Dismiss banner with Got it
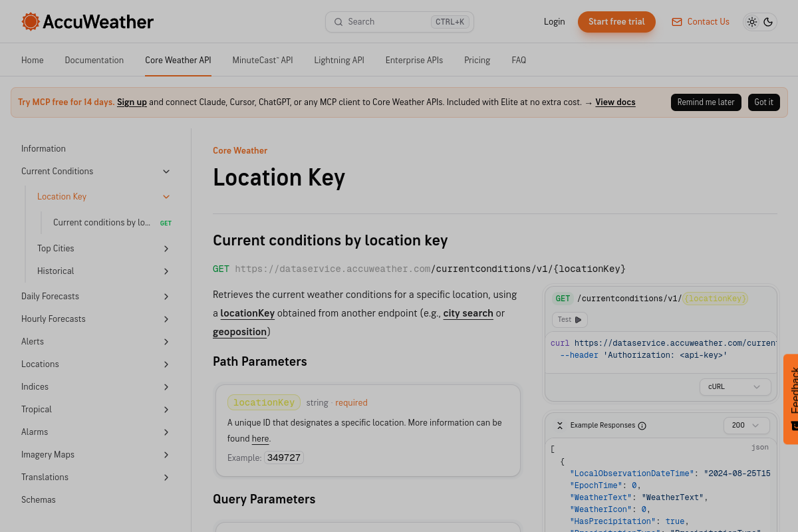 click(x=764, y=102)
